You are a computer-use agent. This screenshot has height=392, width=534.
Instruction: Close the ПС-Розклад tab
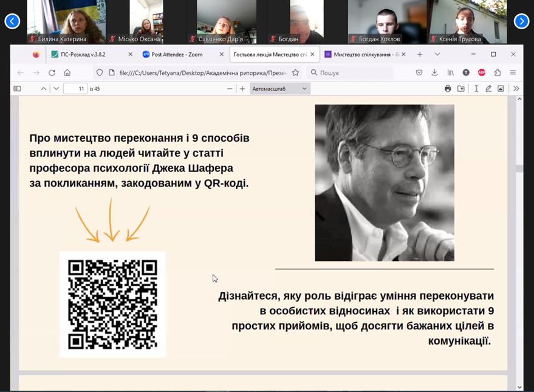pos(130,55)
